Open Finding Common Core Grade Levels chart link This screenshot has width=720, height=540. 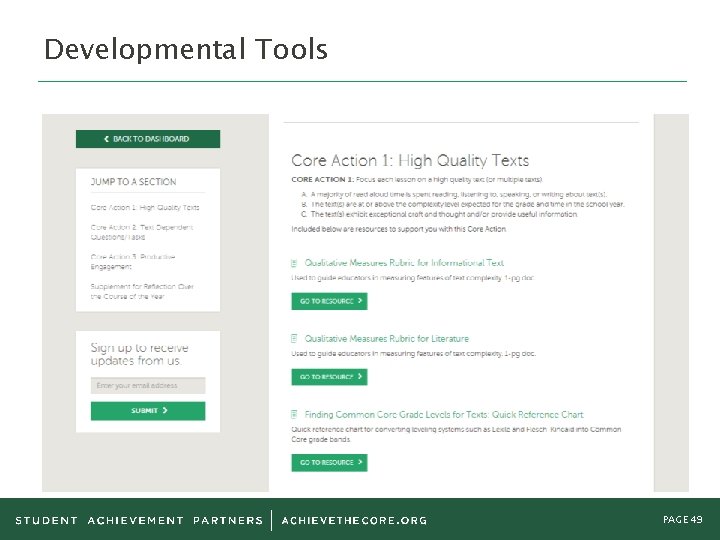click(x=444, y=415)
